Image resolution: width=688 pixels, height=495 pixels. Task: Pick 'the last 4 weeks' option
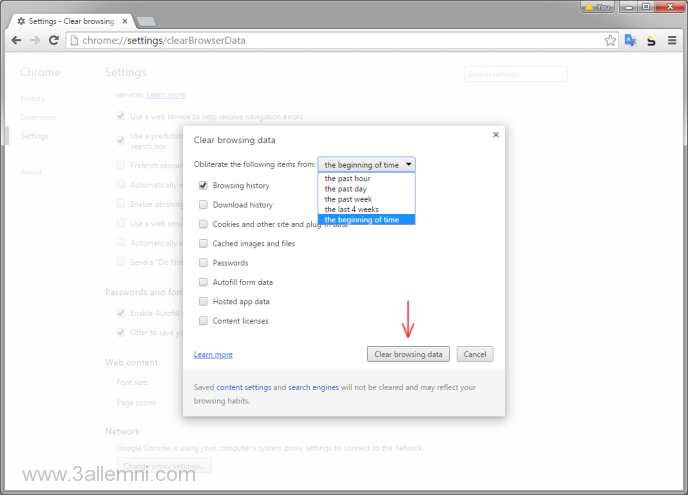(351, 209)
